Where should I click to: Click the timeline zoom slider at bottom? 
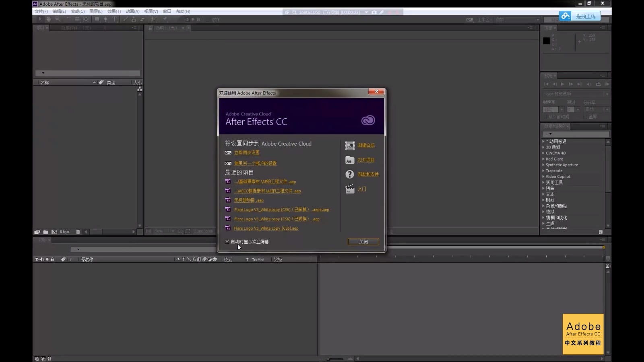tap(335, 359)
